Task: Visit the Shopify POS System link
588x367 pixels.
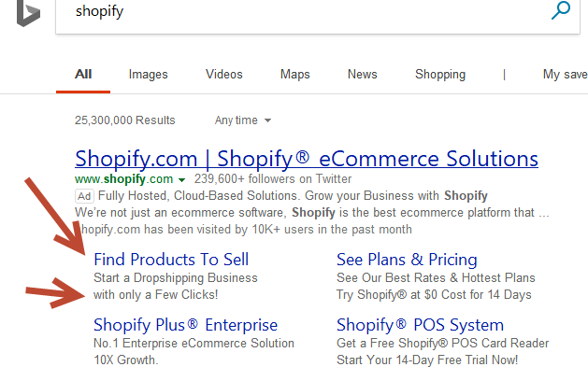Action: (x=420, y=325)
